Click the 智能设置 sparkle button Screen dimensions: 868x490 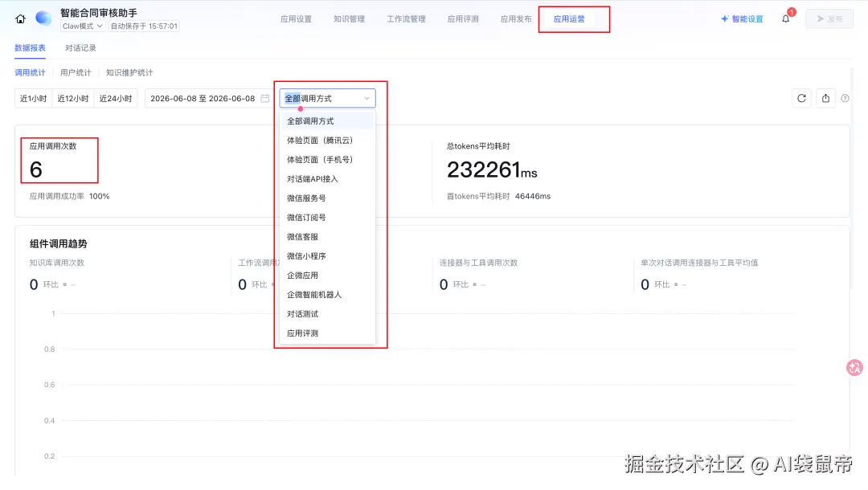point(742,18)
